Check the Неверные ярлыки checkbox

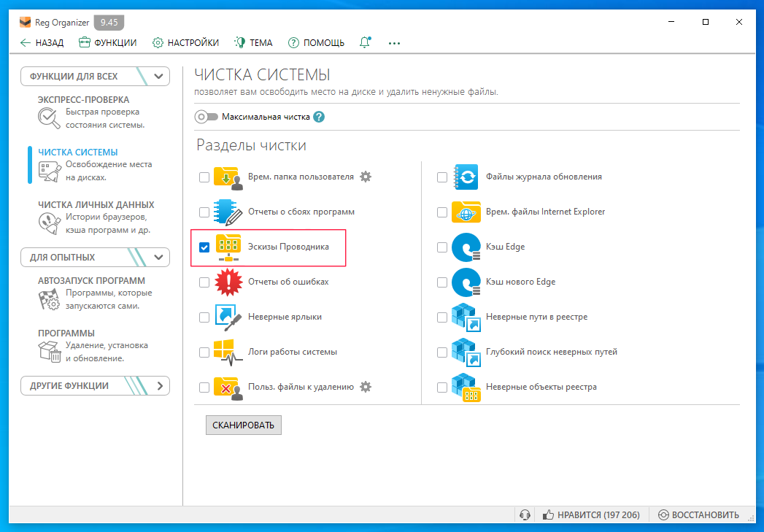[x=204, y=317]
